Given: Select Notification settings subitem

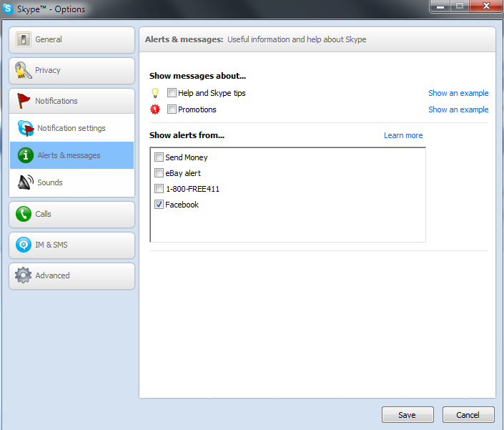Looking at the screenshot, I should click(x=71, y=128).
